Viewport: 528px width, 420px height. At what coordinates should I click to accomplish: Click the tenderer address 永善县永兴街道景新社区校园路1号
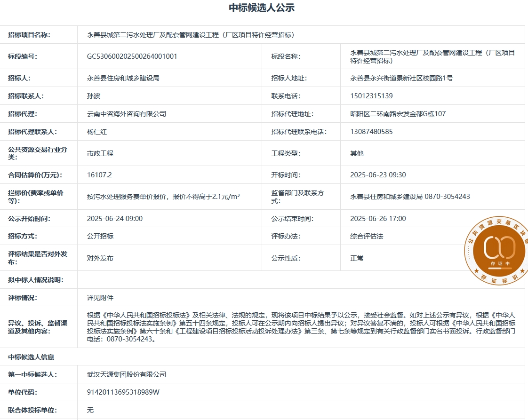pyautogui.click(x=401, y=78)
